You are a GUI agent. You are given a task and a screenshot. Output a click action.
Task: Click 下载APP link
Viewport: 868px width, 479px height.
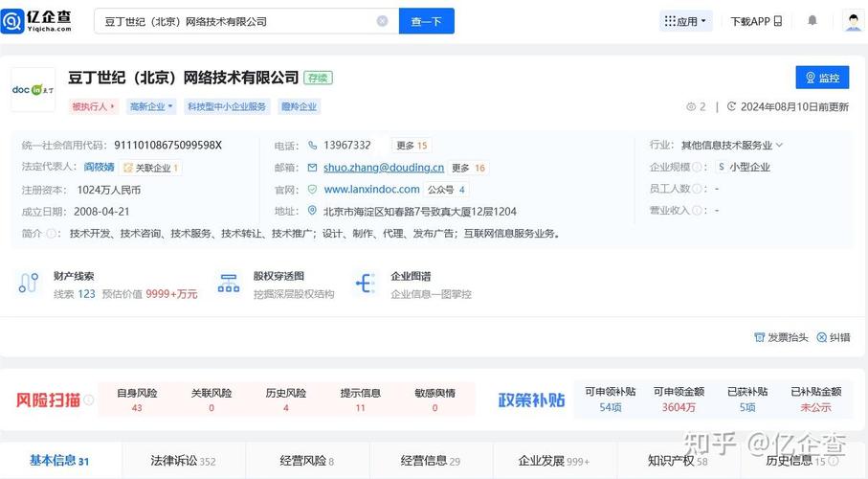756,21
